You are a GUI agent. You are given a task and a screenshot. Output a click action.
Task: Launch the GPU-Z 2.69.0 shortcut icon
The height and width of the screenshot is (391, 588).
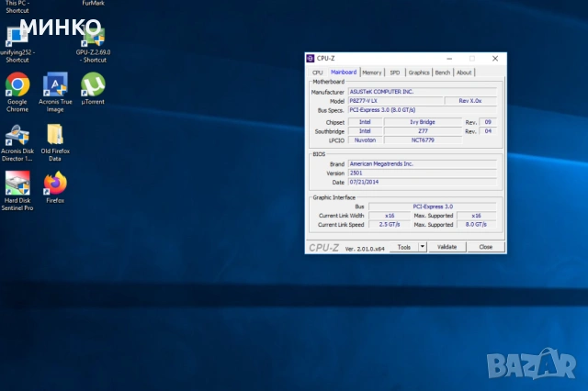click(94, 36)
